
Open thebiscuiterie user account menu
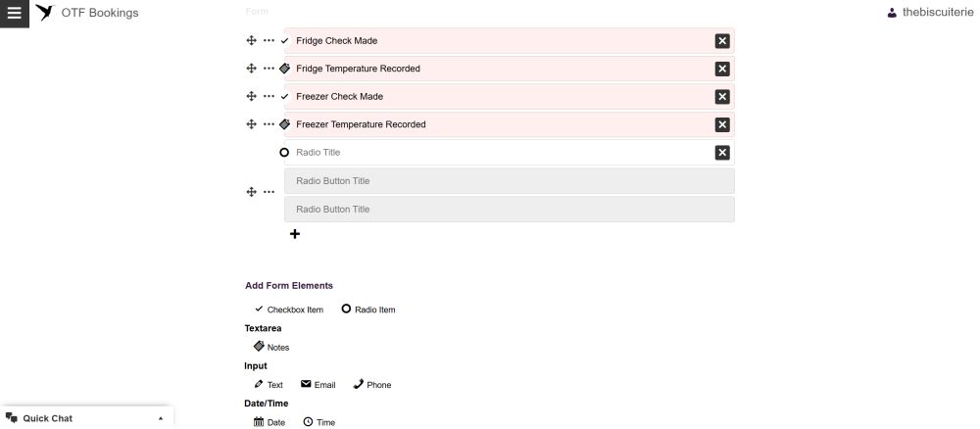[930, 13]
